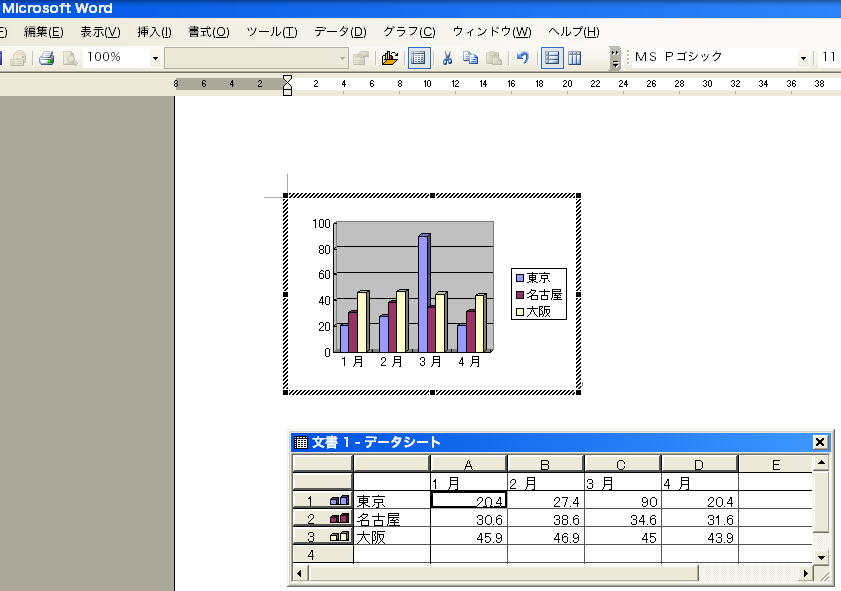Click the datasheet scroll up arrow

tap(821, 463)
